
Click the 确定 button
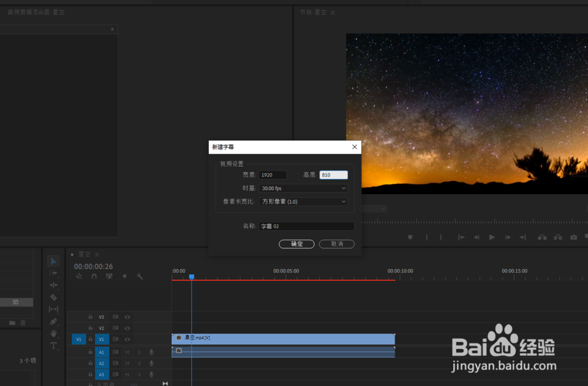tap(296, 244)
